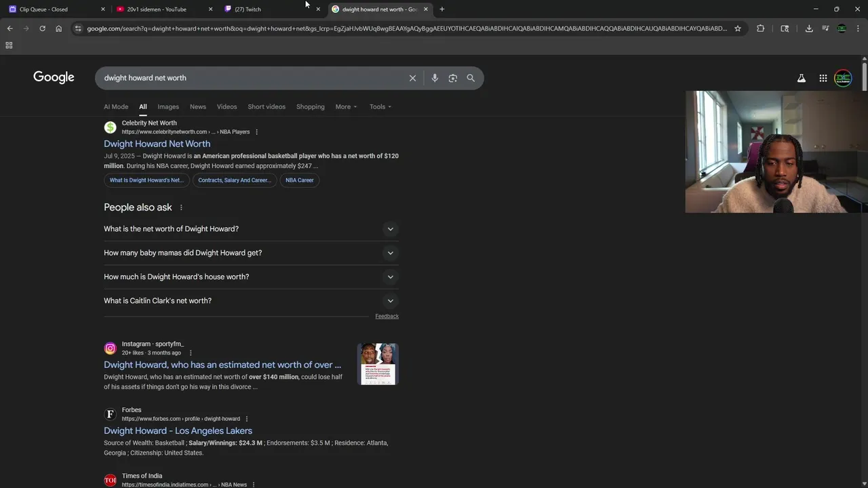This screenshot has height=488, width=868.
Task: Click the browser forward arrow
Action: [x=26, y=28]
